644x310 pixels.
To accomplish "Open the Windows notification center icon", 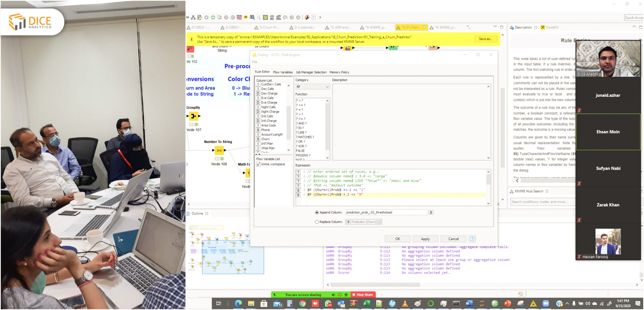I will (638, 303).
